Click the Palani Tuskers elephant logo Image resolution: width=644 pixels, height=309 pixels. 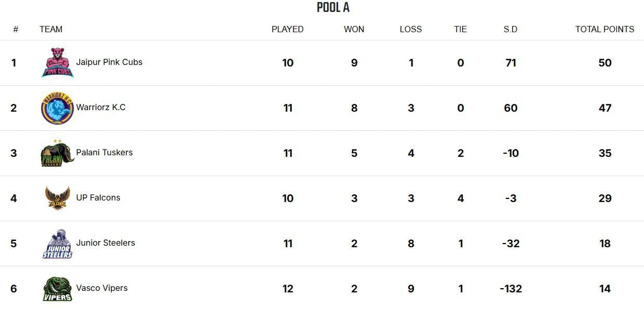(57, 153)
